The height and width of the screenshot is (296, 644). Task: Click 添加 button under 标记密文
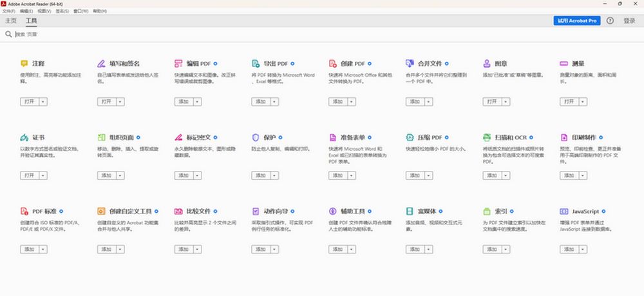184,175
